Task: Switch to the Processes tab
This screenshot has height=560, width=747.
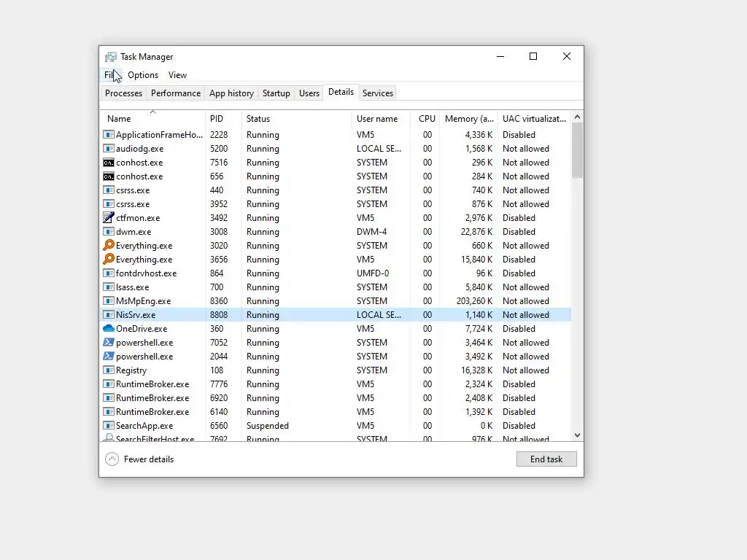Action: pos(123,93)
